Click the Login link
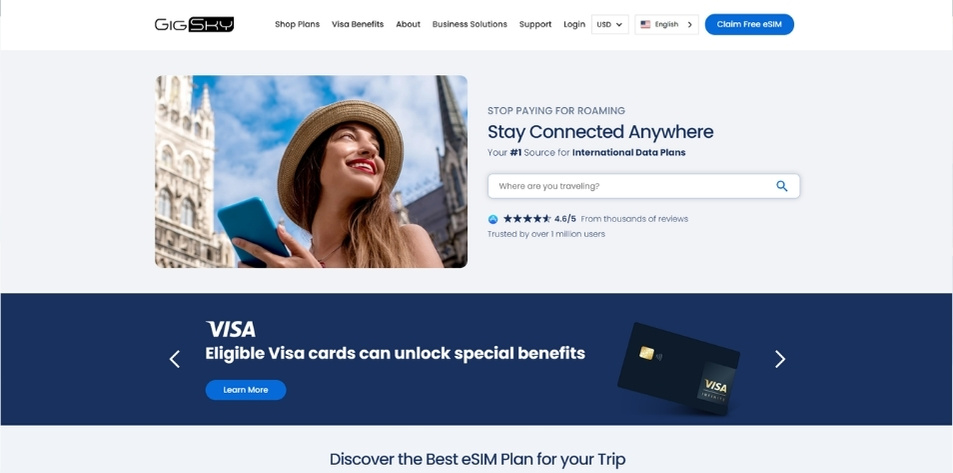Viewport: 953px width, 473px height. (574, 24)
